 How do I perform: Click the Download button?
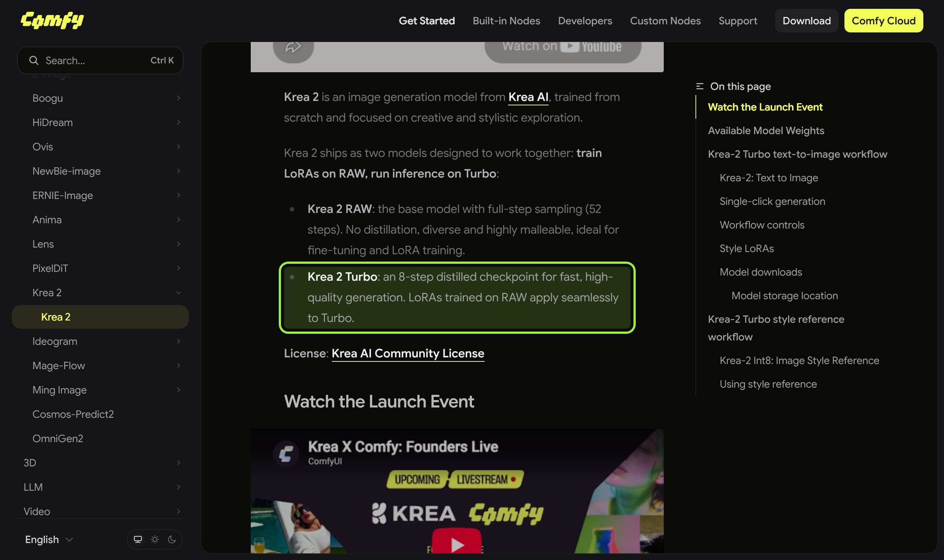[806, 21]
